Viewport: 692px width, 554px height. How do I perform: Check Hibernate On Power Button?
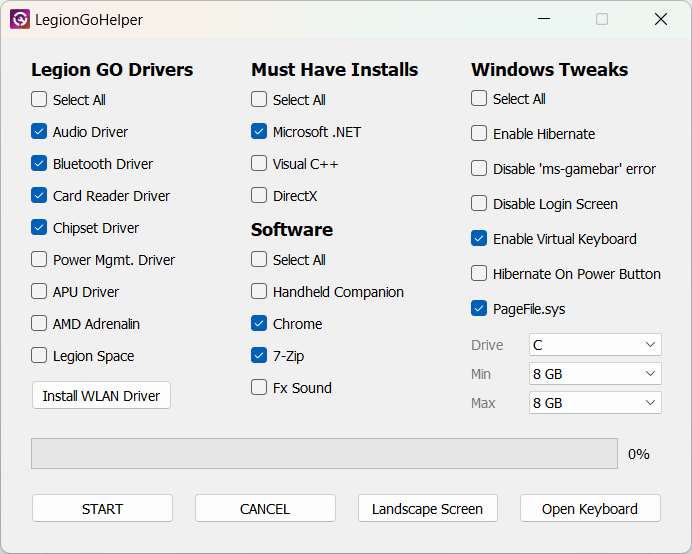[x=479, y=273]
